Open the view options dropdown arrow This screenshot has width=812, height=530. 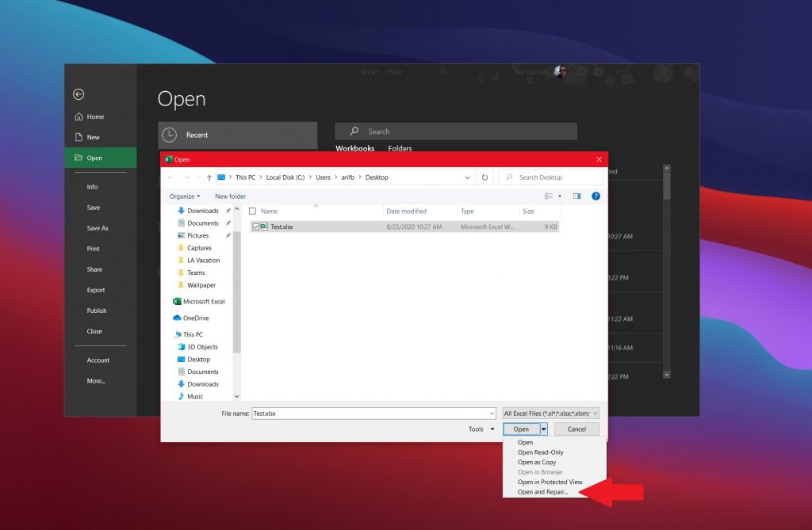(x=560, y=196)
